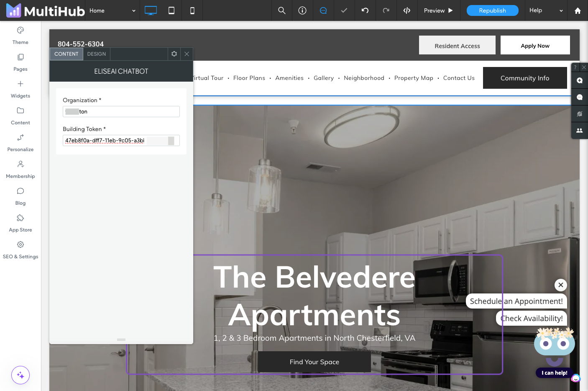This screenshot has height=391, width=588.
Task: Open the AI assistant sparkle button
Action: click(x=20, y=375)
